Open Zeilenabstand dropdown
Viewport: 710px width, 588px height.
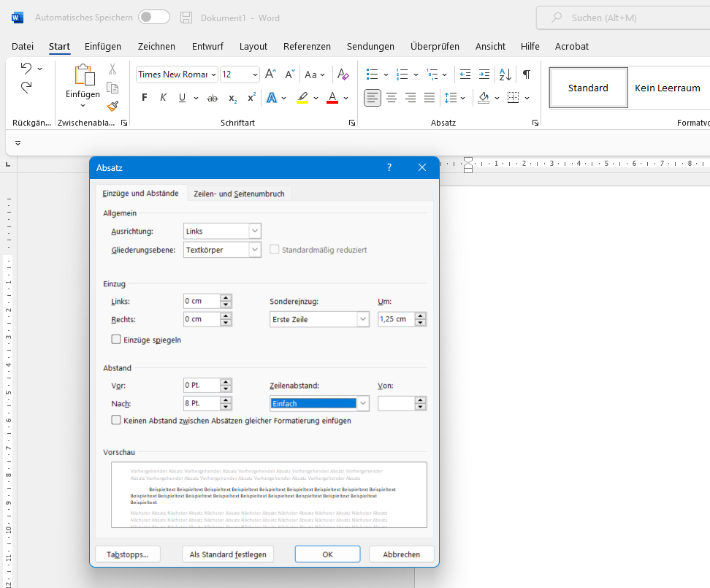pyautogui.click(x=363, y=403)
